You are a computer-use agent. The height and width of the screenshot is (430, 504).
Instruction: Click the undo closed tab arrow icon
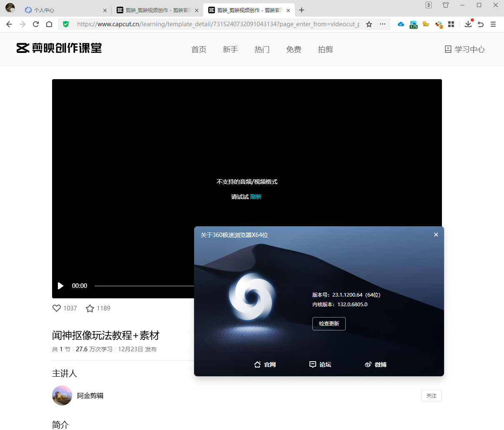click(481, 24)
